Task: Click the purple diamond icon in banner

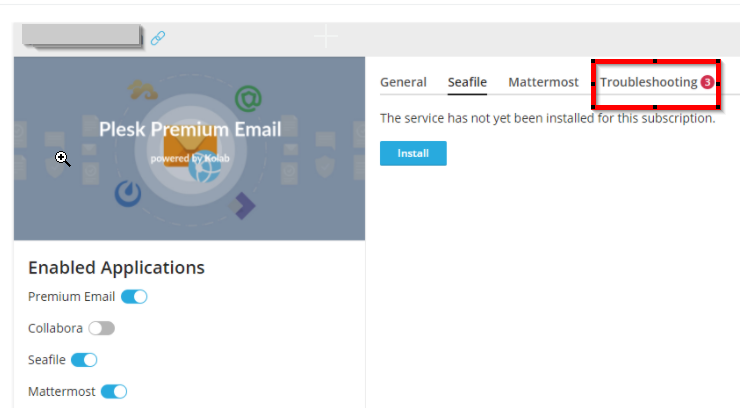Action: pos(242,206)
